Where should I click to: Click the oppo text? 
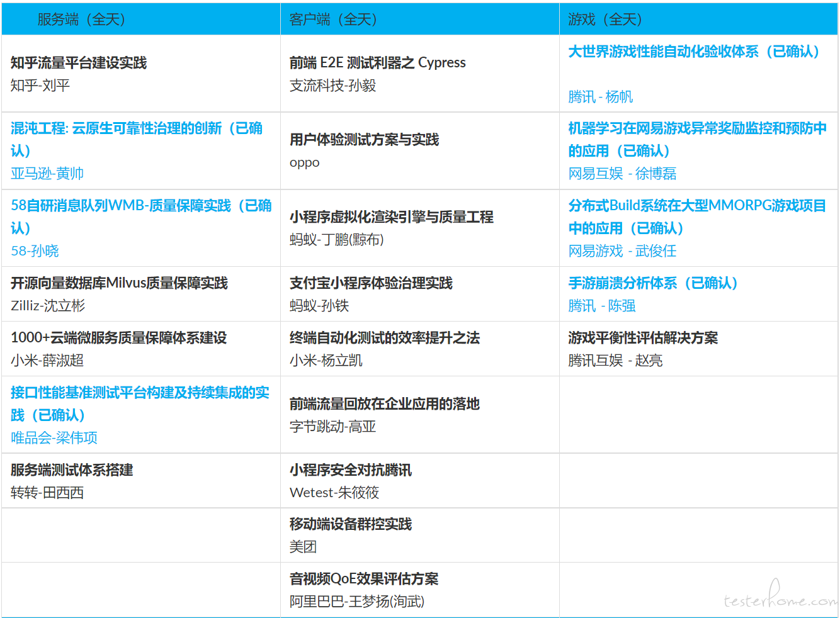click(x=305, y=163)
